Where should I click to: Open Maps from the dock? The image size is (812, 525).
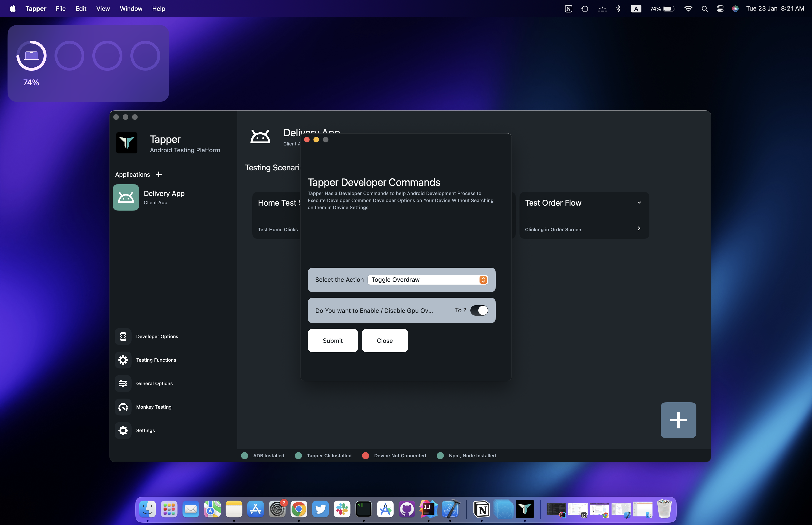[212, 509]
